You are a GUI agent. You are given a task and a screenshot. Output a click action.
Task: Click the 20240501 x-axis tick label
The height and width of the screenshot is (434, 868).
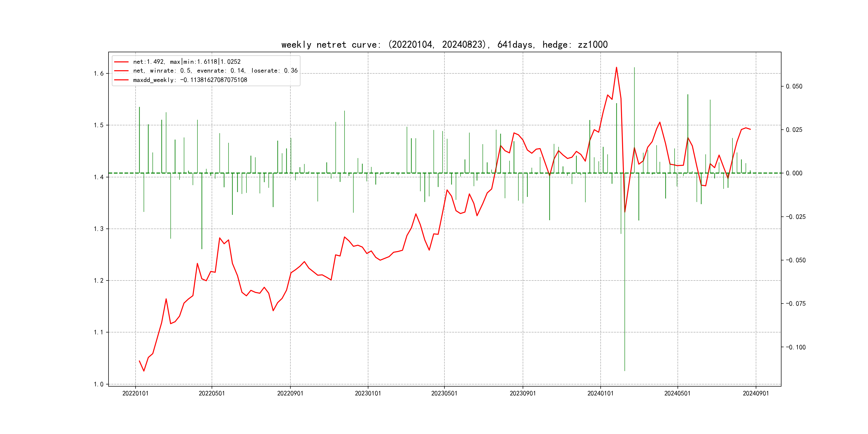tap(677, 393)
